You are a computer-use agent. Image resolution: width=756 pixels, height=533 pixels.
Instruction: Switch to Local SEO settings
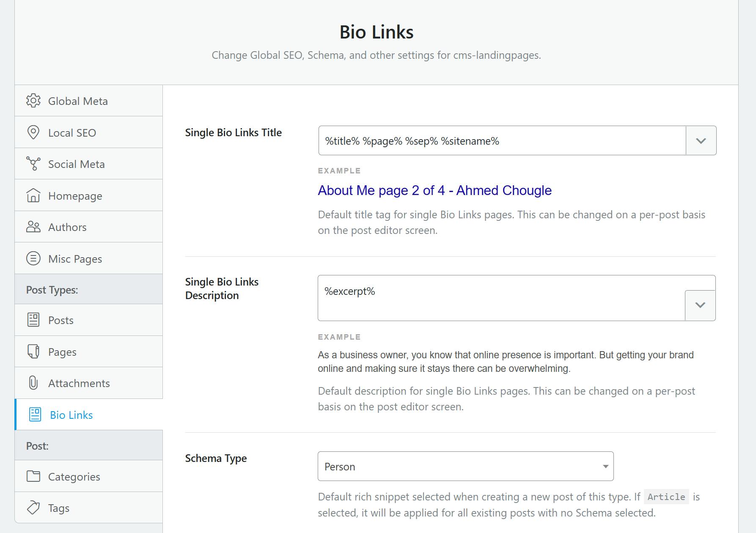(x=89, y=132)
